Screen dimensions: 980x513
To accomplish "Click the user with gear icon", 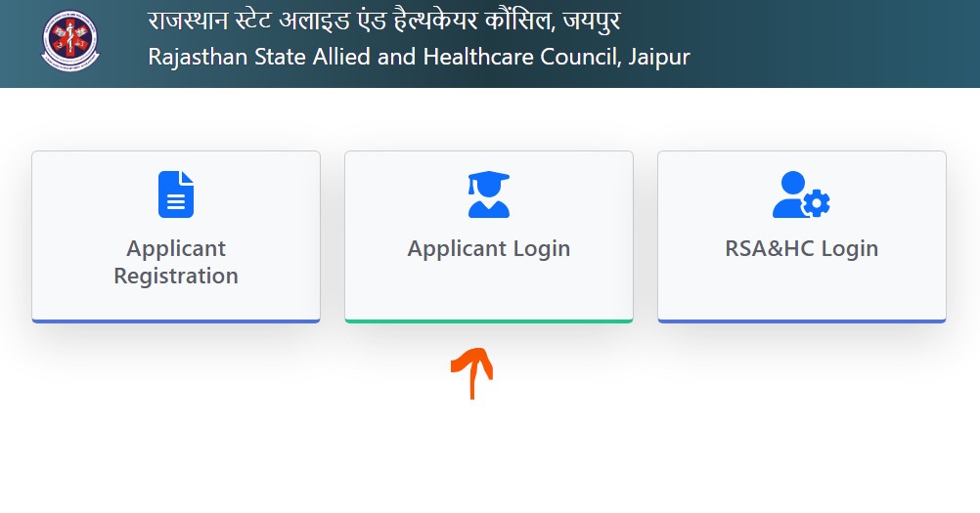I will [x=801, y=194].
